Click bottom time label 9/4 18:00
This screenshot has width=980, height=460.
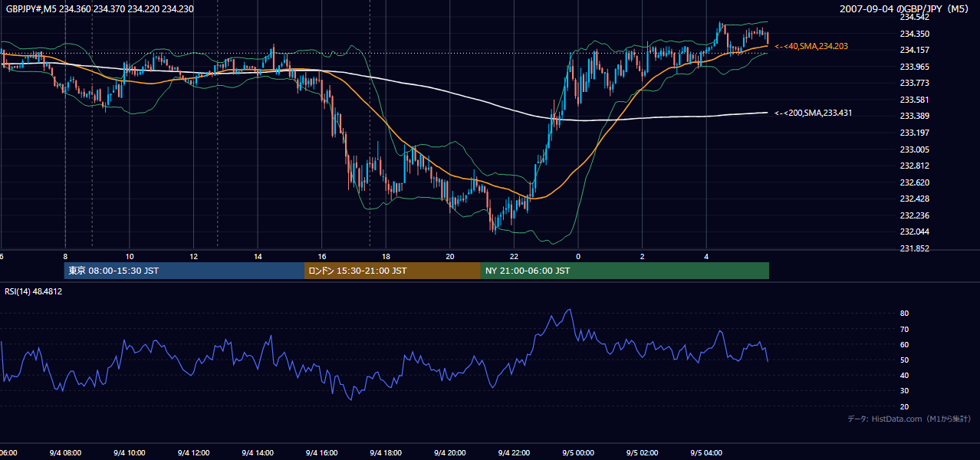click(x=386, y=453)
